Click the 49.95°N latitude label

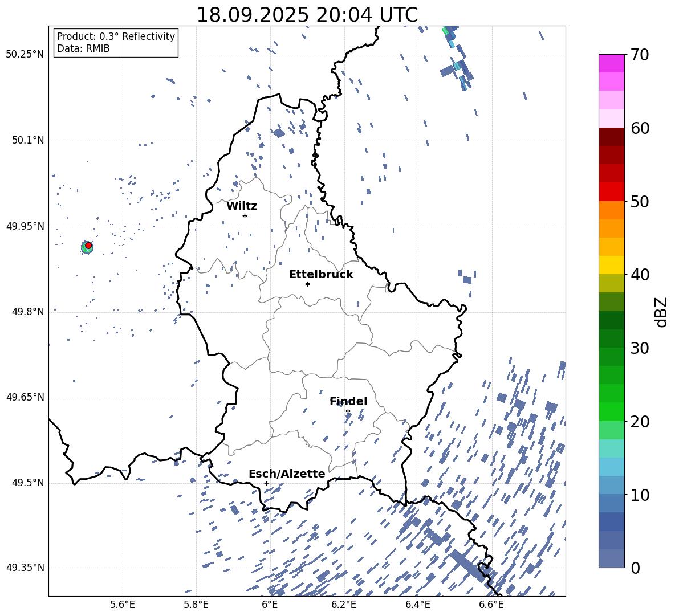[x=25, y=226]
